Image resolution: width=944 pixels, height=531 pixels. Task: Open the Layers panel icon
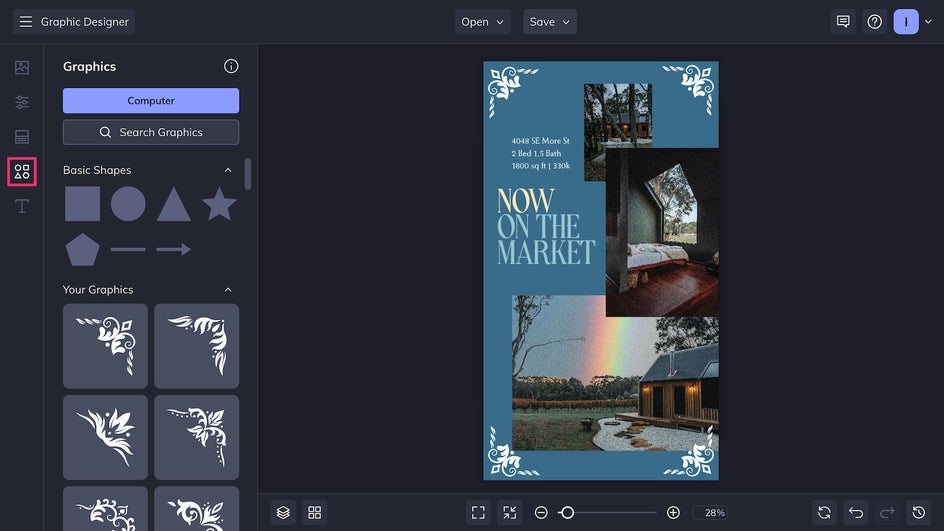pyautogui.click(x=283, y=512)
